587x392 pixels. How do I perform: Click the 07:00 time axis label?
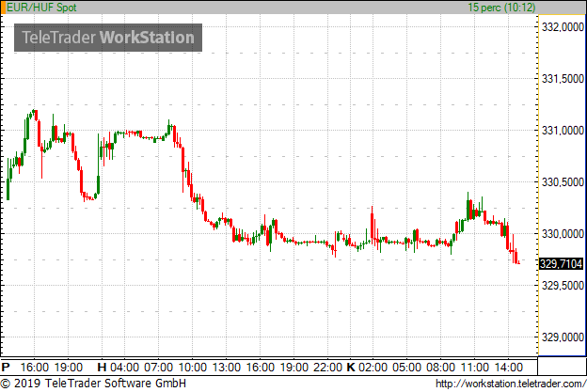pos(159,368)
